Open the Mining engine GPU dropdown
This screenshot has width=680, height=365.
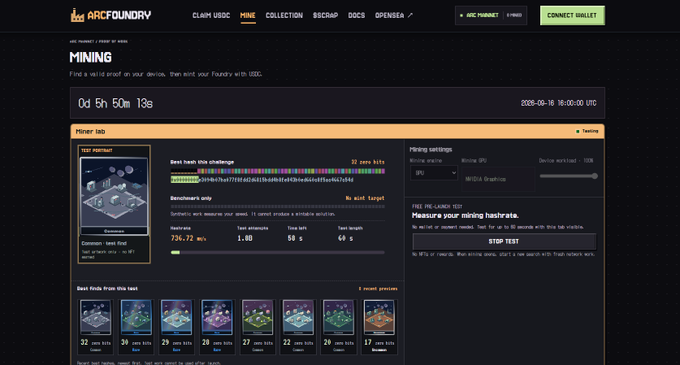[434, 173]
